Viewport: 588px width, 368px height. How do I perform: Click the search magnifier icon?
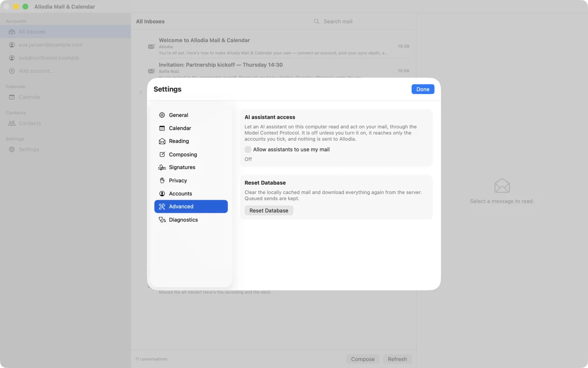(317, 21)
